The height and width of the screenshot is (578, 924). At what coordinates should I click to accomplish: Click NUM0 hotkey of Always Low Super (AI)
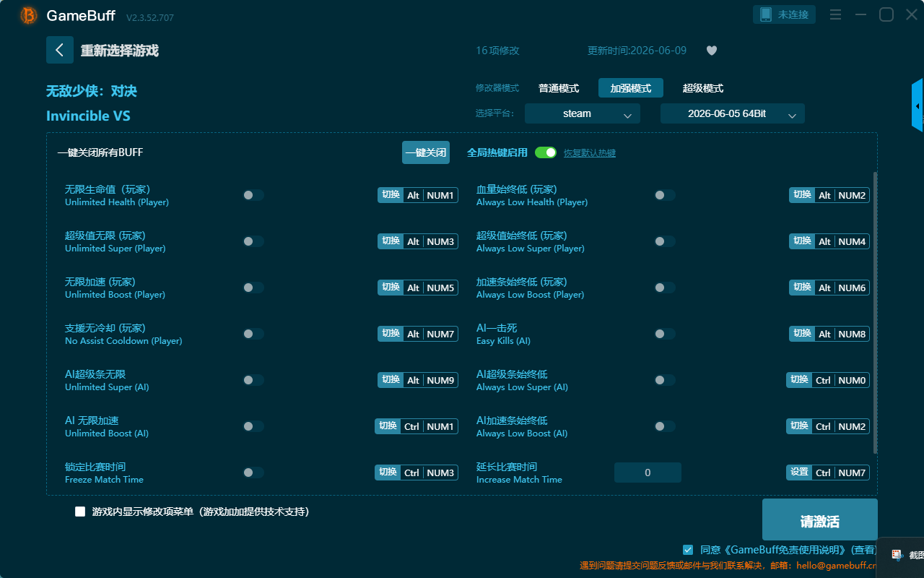(852, 380)
